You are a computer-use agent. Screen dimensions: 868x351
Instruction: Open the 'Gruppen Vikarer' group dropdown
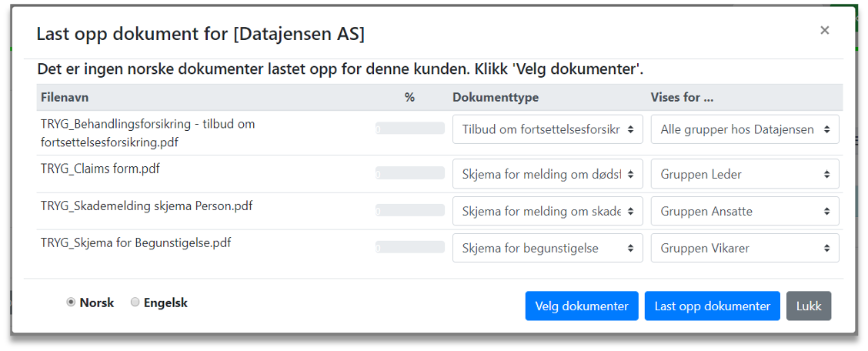(744, 248)
